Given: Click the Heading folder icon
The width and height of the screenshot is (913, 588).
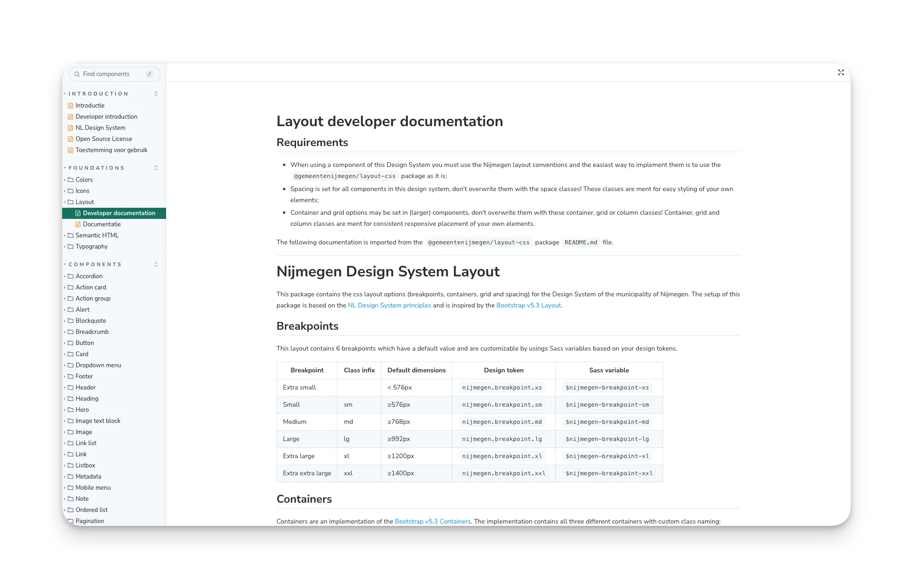Looking at the screenshot, I should [71, 399].
